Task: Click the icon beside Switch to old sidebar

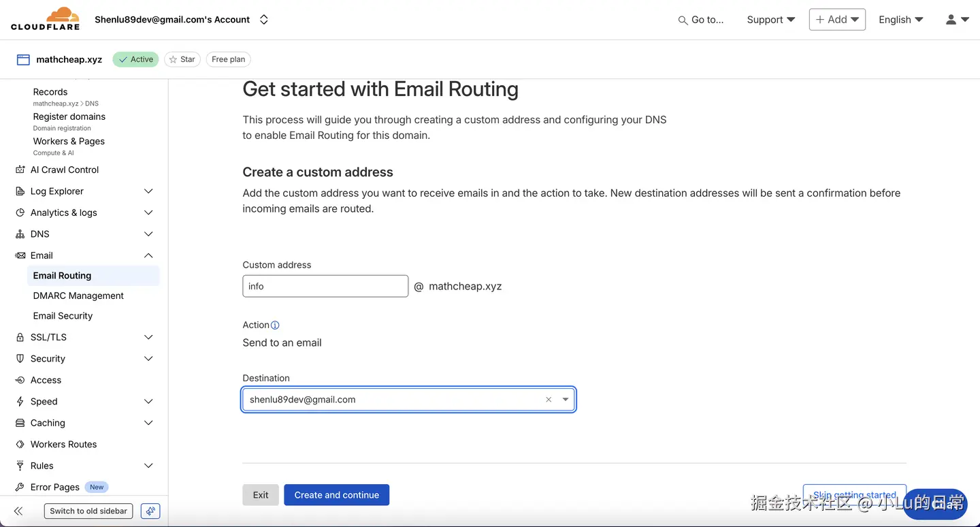Action: (x=150, y=511)
